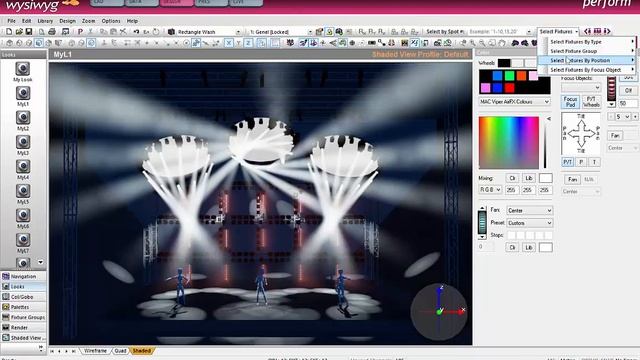Click the red P toolbar icon

pos(80,31)
